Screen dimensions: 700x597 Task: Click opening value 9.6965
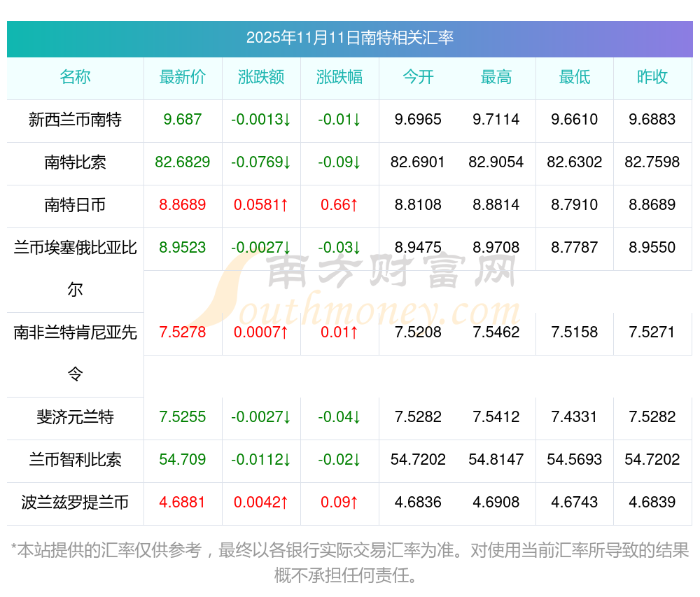click(418, 120)
